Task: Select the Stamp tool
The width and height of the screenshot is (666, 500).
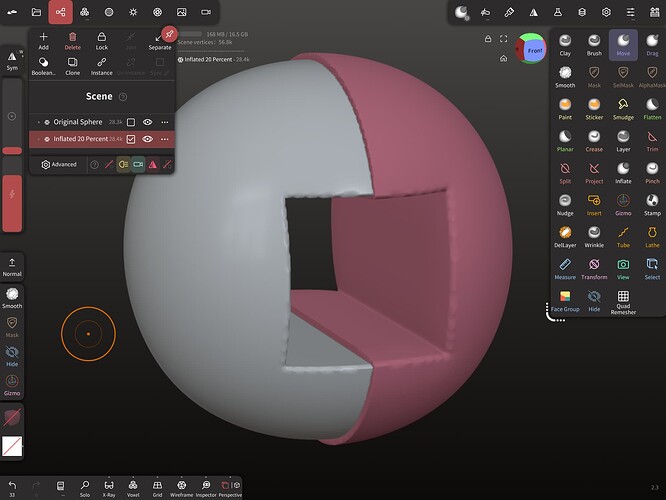Action: coord(652,205)
